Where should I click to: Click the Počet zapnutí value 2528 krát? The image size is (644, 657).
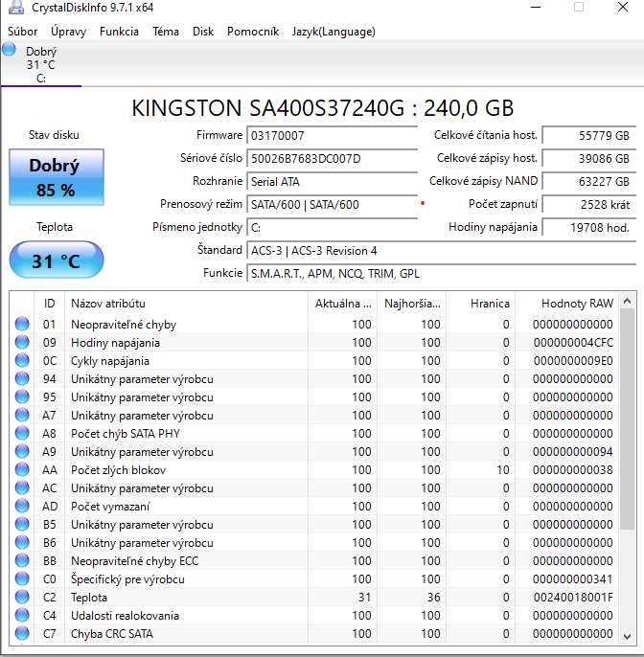tap(588, 205)
